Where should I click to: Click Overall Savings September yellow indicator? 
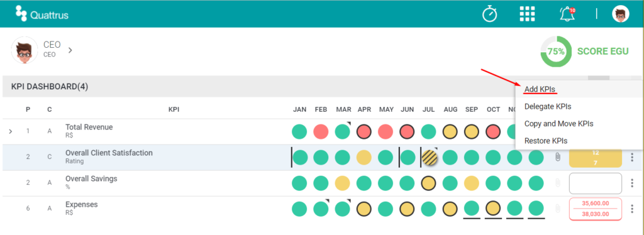pyautogui.click(x=472, y=183)
